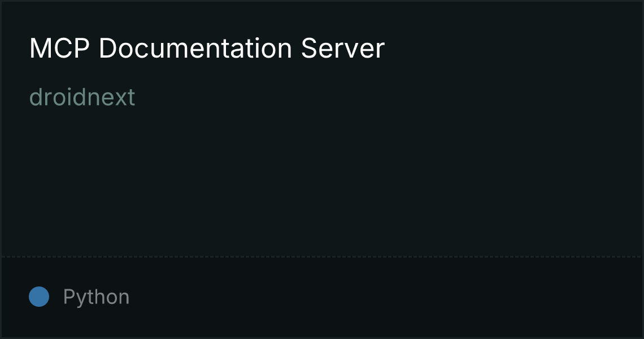Select the Python language label
644x339 pixels.
[x=96, y=297]
